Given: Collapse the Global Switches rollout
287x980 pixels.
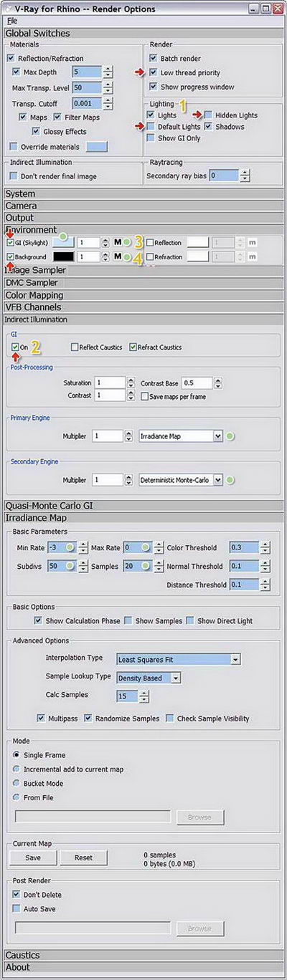Looking at the screenshot, I should [143, 33].
